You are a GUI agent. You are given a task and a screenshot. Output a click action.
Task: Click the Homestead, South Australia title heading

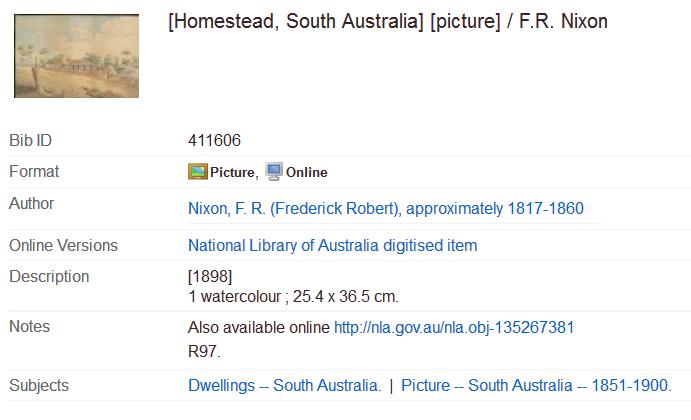pos(388,22)
